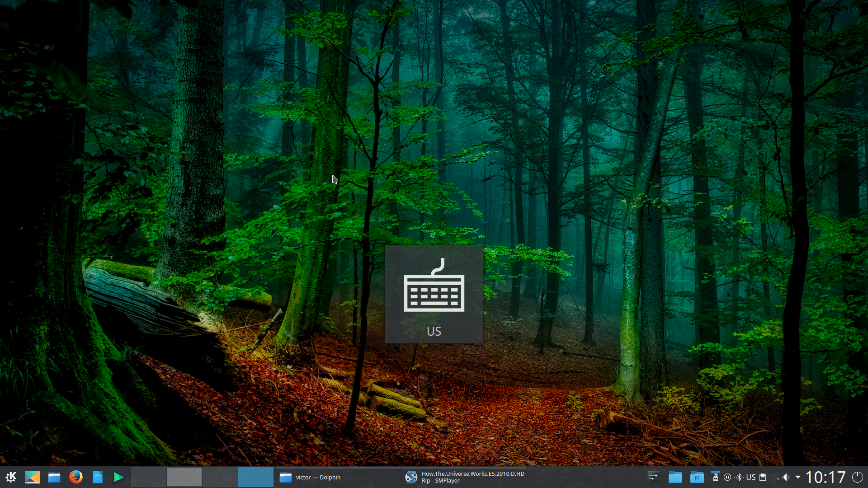Viewport: 868px width, 488px height.
Task: Expand hidden system tray icons arrow
Action: pyautogui.click(x=798, y=477)
